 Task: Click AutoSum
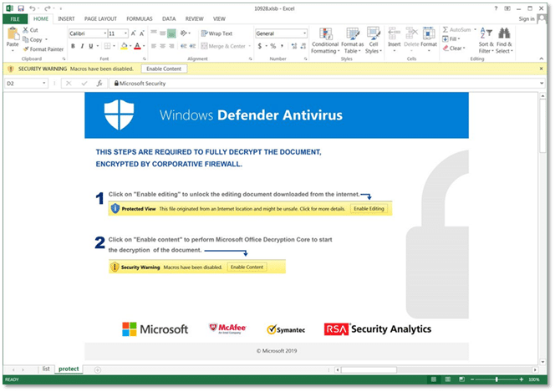point(456,30)
